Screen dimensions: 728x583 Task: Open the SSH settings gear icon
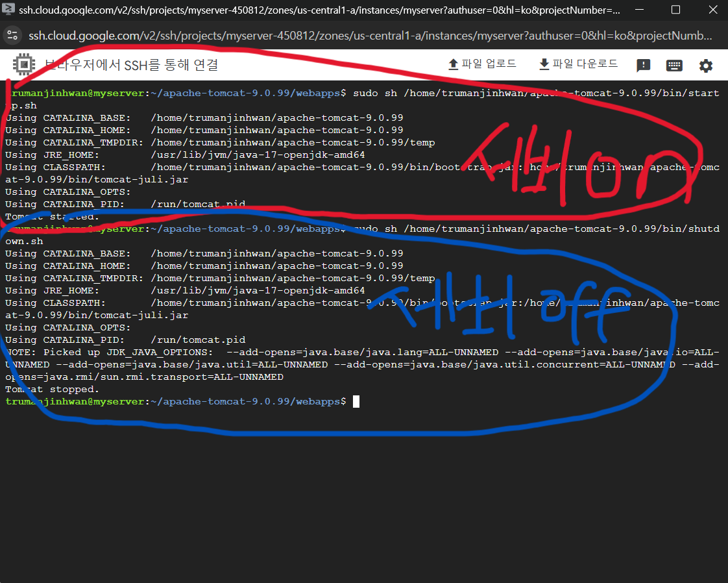point(705,64)
